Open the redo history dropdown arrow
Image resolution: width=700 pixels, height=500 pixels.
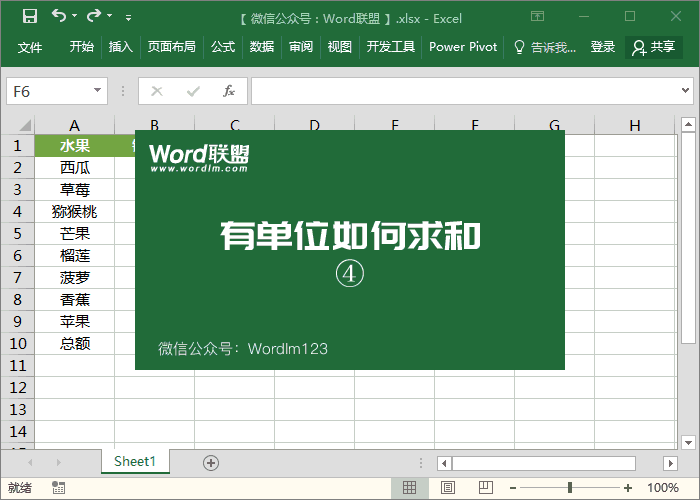coord(110,16)
